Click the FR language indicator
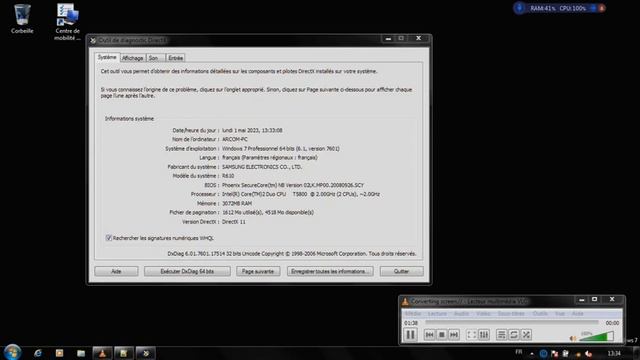 [519, 352]
